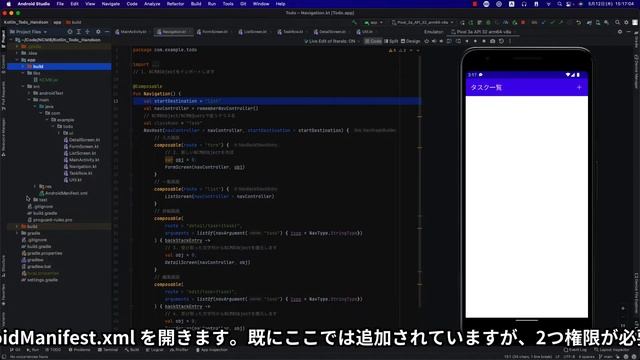Open project panel settings gear
This screenshot has height=360, width=640.
tap(98, 31)
